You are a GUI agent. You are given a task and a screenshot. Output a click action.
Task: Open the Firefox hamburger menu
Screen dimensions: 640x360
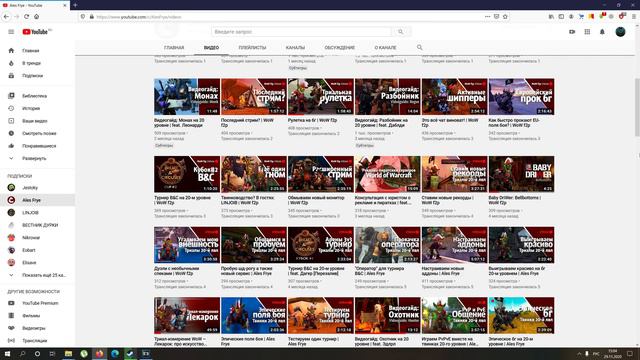[x=634, y=17]
